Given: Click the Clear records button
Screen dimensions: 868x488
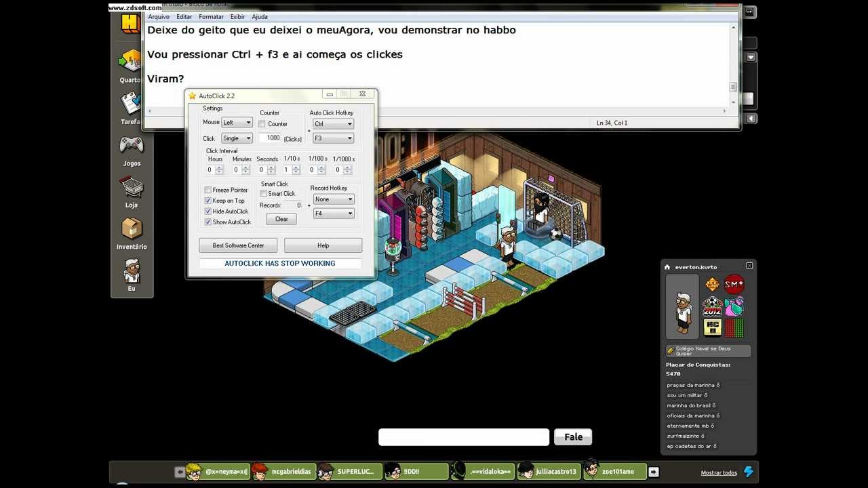Looking at the screenshot, I should coord(281,219).
